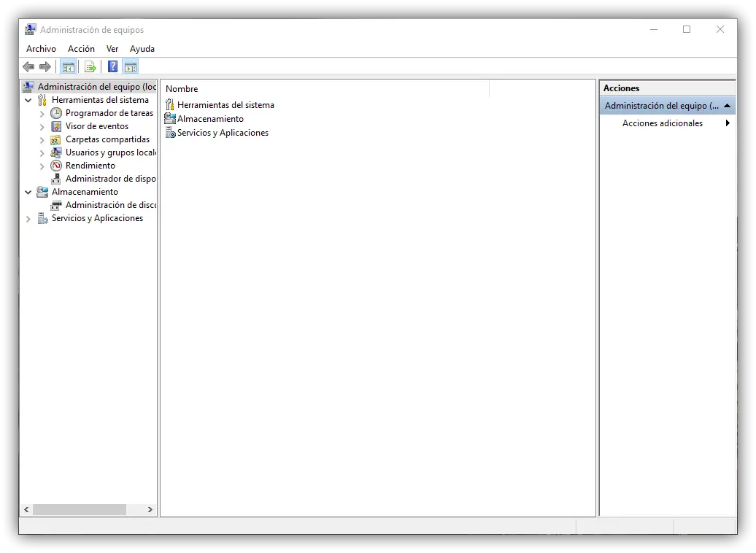Select Almacenamiento in the tree

click(85, 191)
